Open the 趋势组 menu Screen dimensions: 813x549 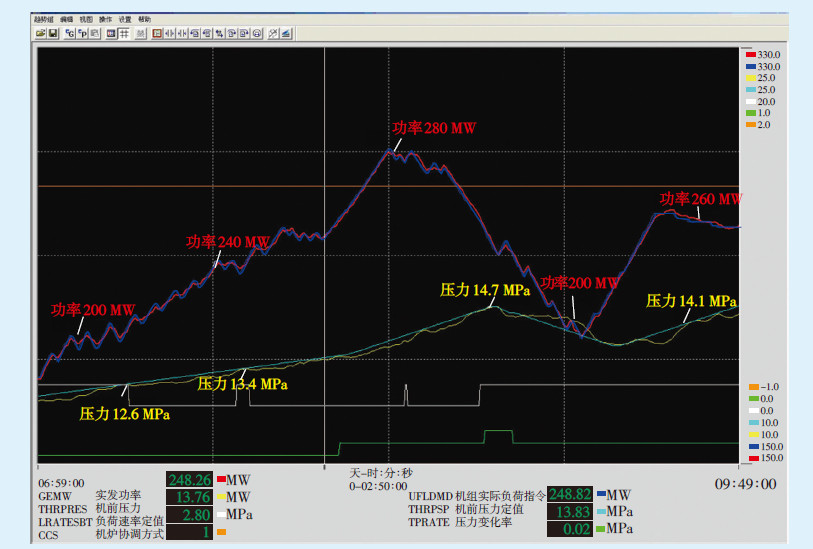[44, 19]
